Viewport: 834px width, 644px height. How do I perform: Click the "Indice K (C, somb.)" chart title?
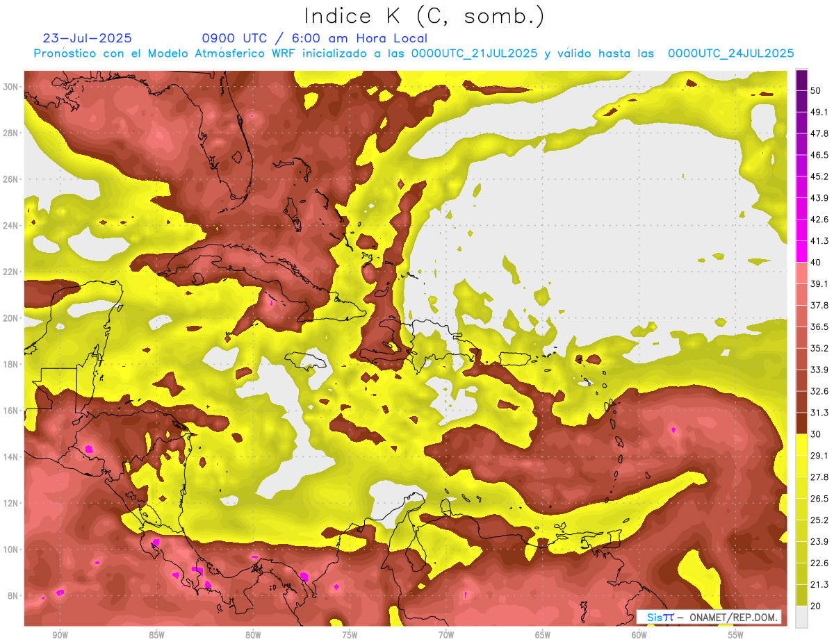425,16
